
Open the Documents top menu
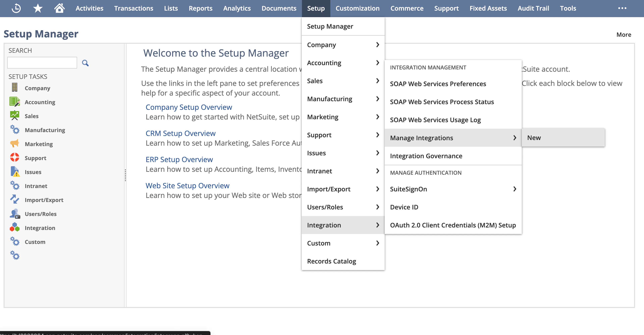279,8
